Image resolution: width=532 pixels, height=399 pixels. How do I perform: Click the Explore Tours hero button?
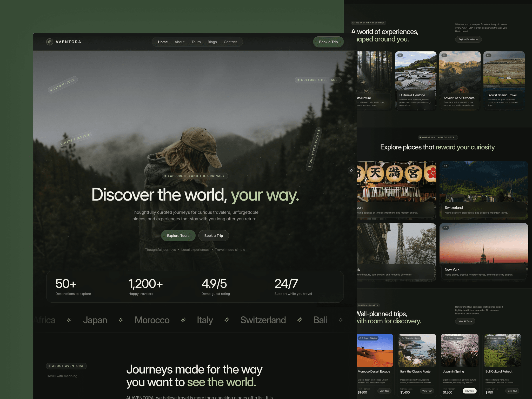pos(178,236)
